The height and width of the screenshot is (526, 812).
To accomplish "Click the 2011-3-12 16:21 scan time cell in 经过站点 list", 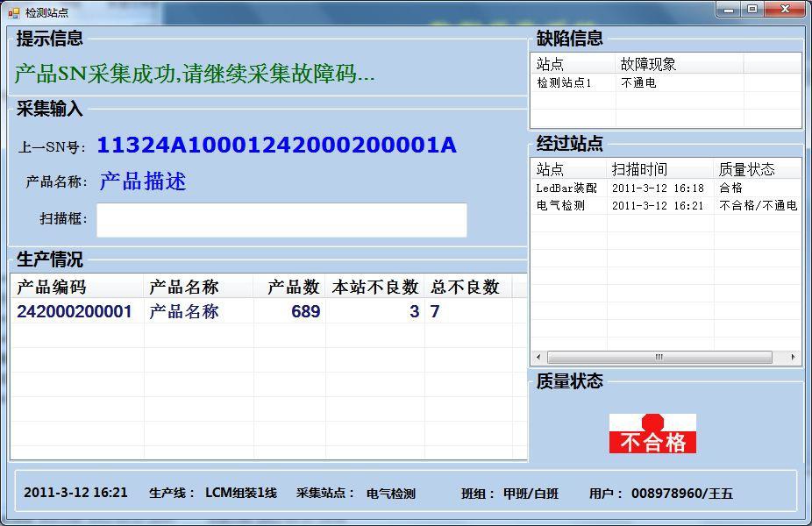I will (658, 205).
